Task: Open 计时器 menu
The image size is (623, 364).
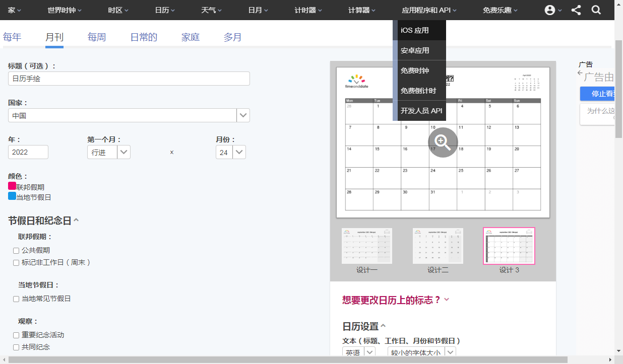Action: [308, 10]
